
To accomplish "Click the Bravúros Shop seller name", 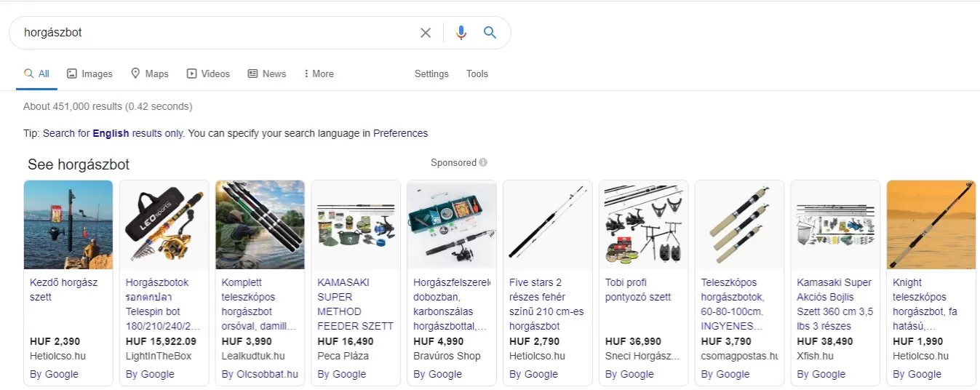I will pos(447,356).
